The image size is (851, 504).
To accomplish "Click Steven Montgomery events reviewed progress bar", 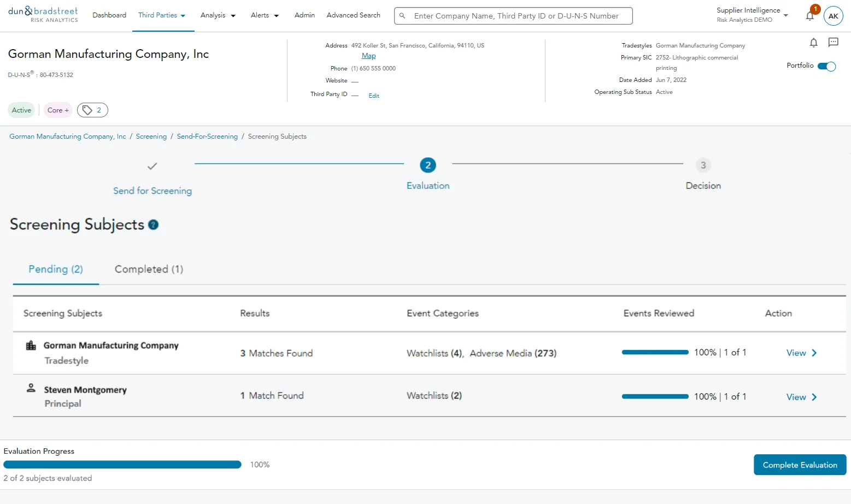I will pos(655,396).
